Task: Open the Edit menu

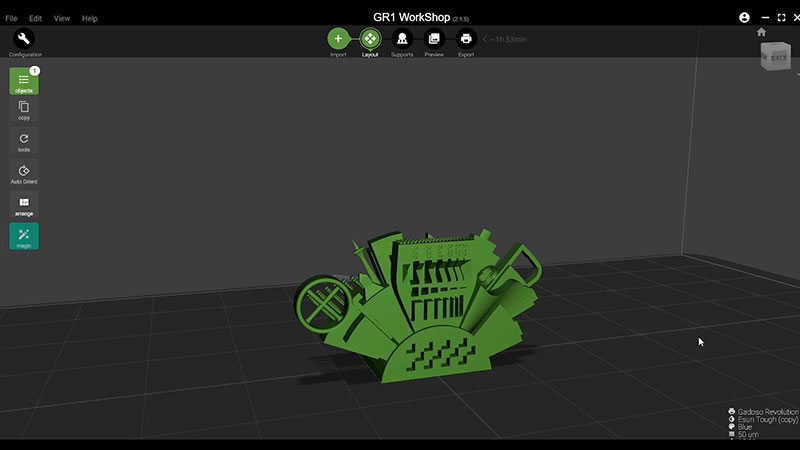Action: pos(35,18)
